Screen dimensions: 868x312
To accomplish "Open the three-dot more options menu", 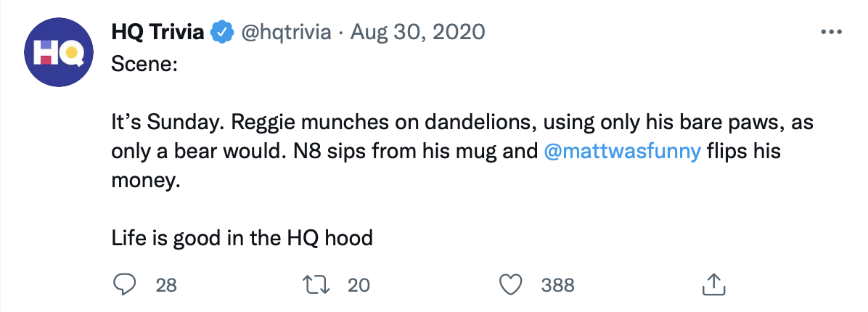I will (x=830, y=33).
